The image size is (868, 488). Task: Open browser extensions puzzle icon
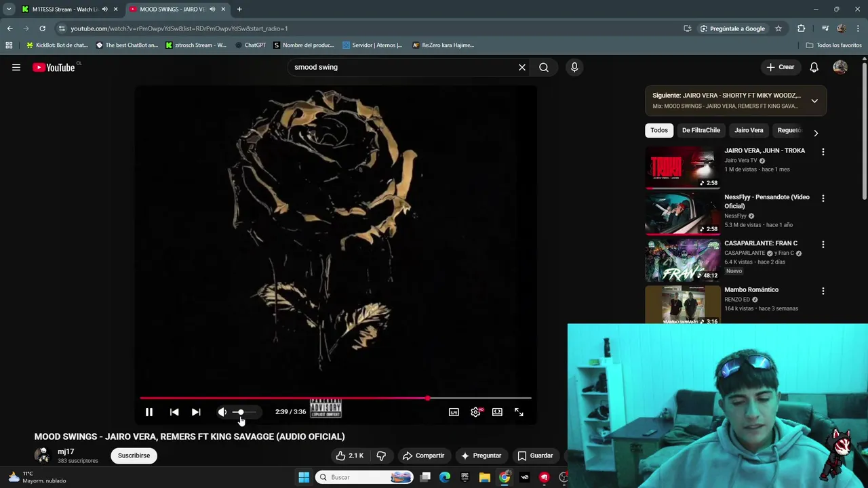[x=802, y=28]
